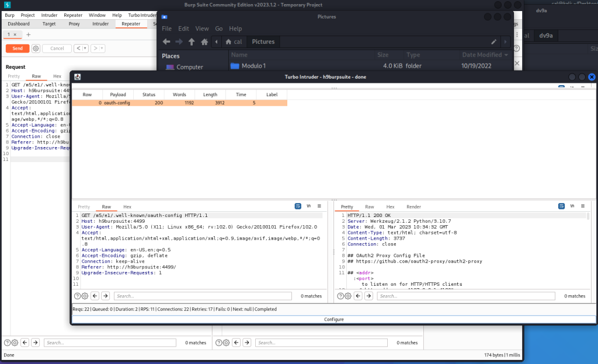Viewport: 598px width, 364px height.
Task: Toggle message formatting icon in Turbo Intruder request
Action: 298,206
